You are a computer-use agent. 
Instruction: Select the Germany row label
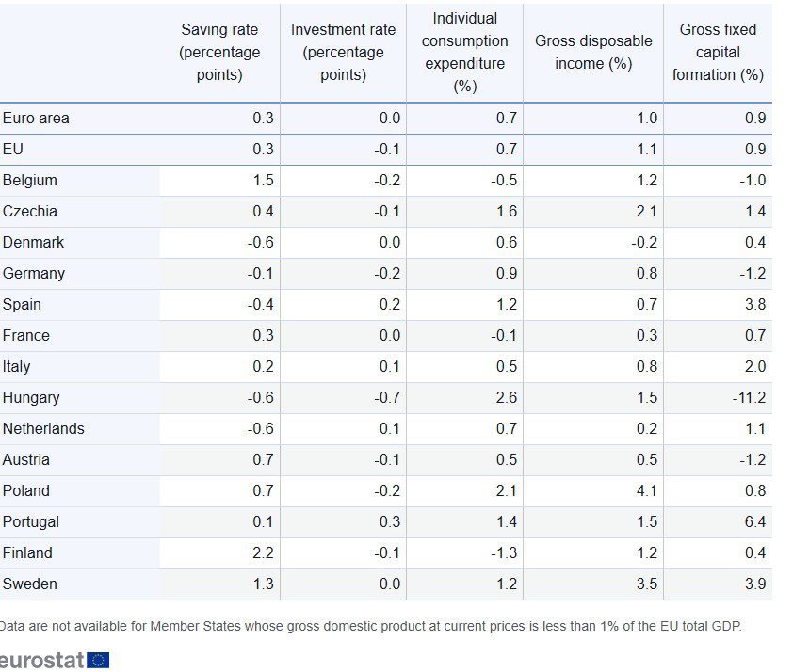34,274
